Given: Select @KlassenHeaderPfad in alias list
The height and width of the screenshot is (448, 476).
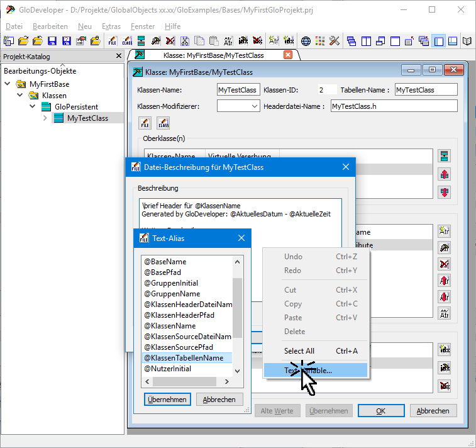Looking at the screenshot, I should click(187, 315).
